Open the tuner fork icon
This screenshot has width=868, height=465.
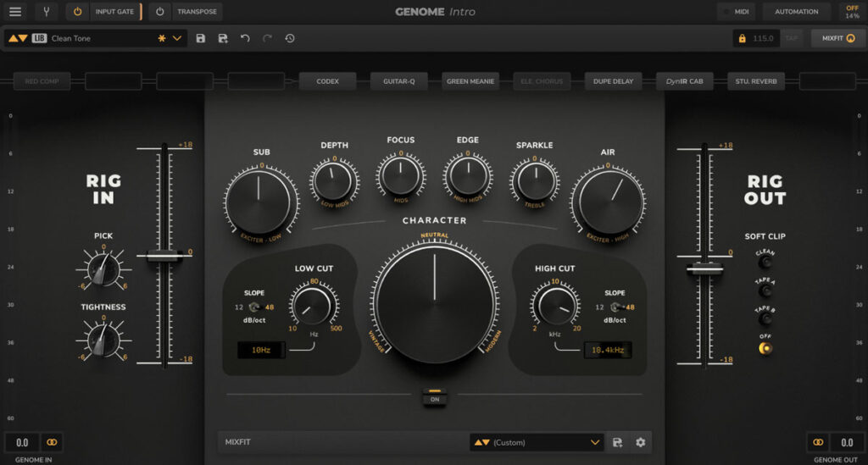point(47,11)
